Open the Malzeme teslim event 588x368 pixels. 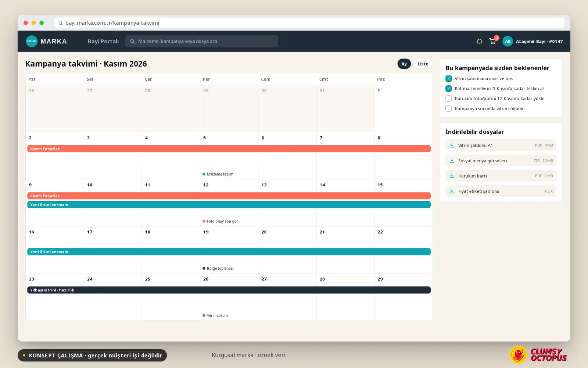(218, 174)
